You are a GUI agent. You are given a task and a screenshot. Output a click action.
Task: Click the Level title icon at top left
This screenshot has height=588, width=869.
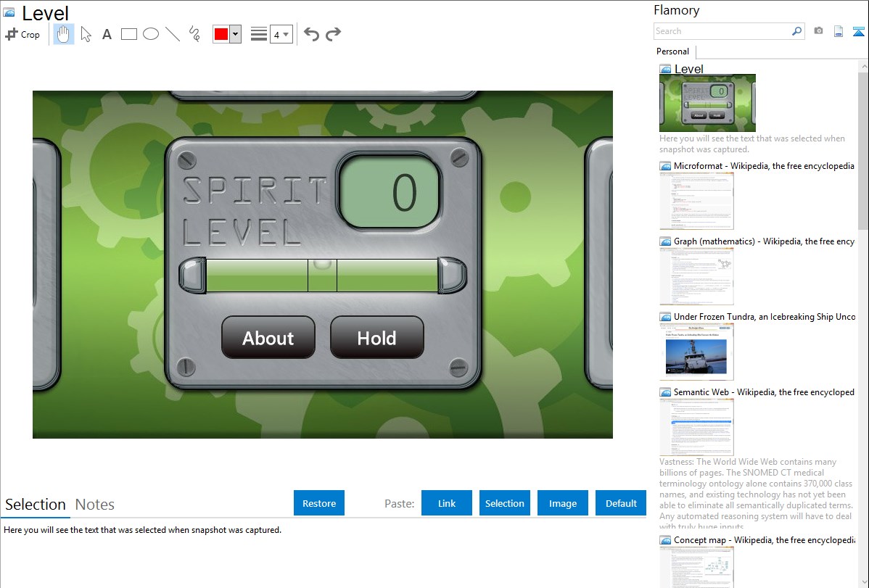(x=9, y=12)
